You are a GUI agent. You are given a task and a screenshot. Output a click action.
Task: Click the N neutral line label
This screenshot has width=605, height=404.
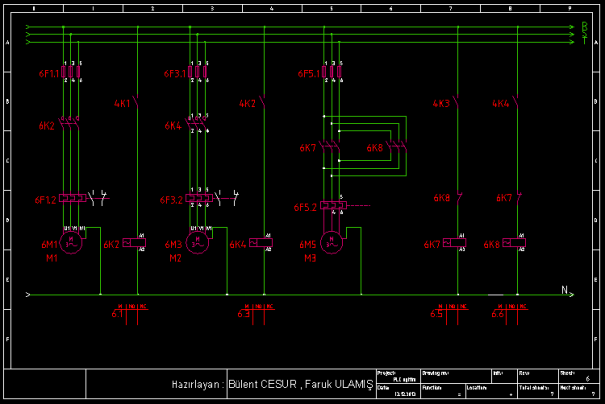[564, 290]
